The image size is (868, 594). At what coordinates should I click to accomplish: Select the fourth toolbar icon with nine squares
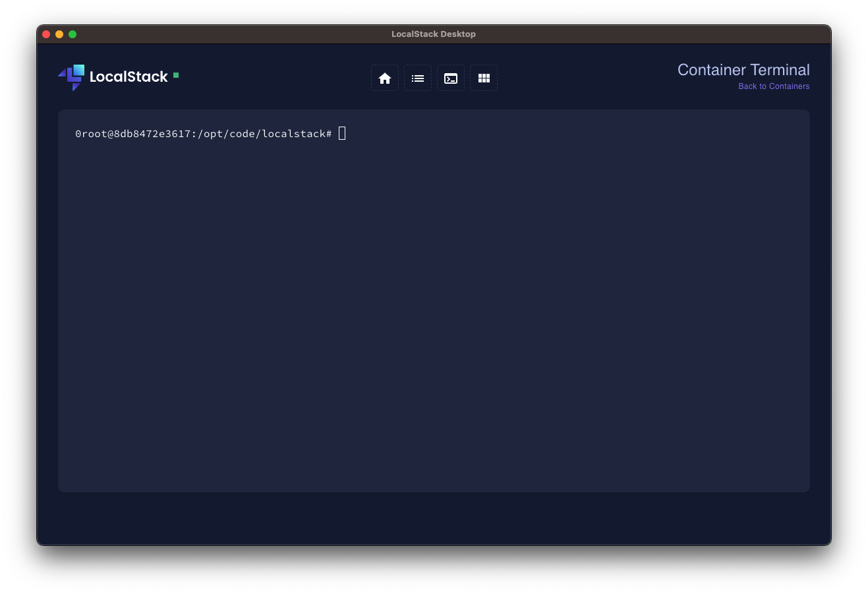[483, 77]
